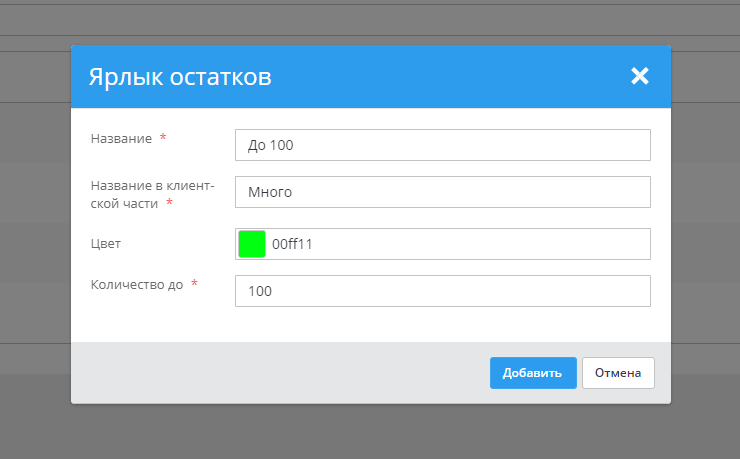Click the red asterisk beside Количество до
Image resolution: width=740 pixels, height=459 pixels.
(194, 284)
